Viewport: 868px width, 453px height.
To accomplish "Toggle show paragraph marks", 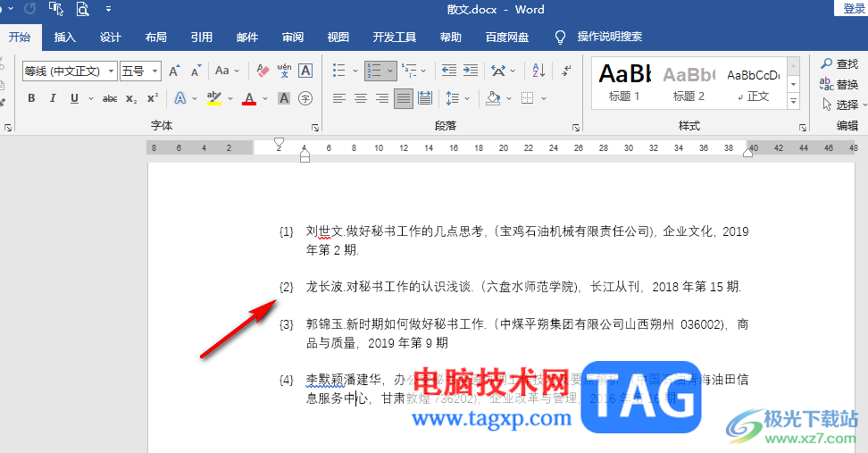I will 566,71.
